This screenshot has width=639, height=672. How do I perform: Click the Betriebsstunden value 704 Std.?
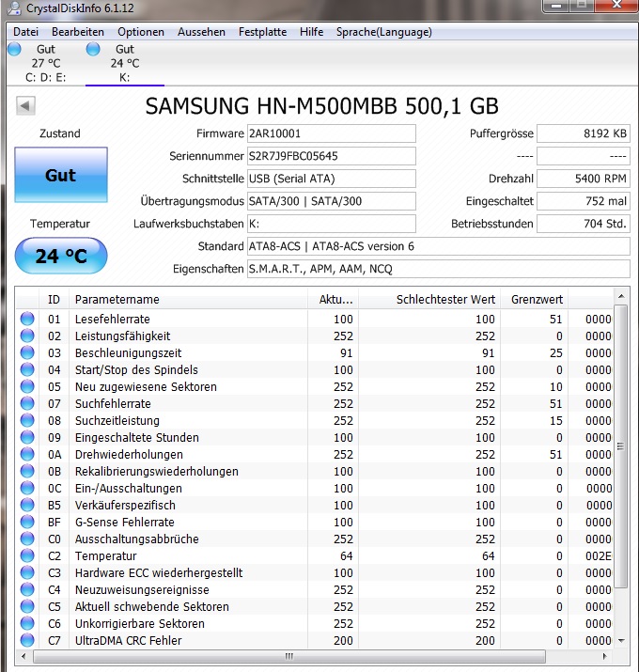[x=584, y=224]
